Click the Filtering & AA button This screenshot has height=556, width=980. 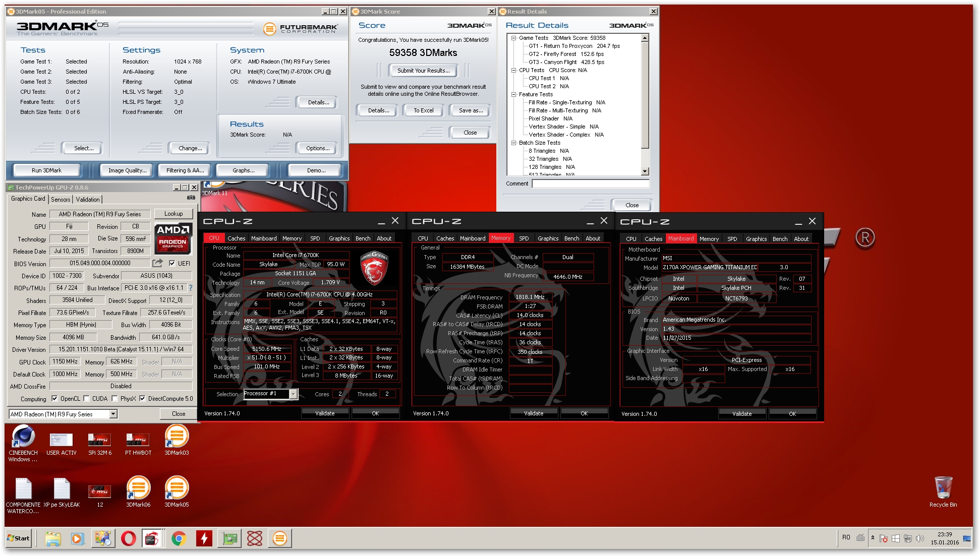(x=185, y=170)
